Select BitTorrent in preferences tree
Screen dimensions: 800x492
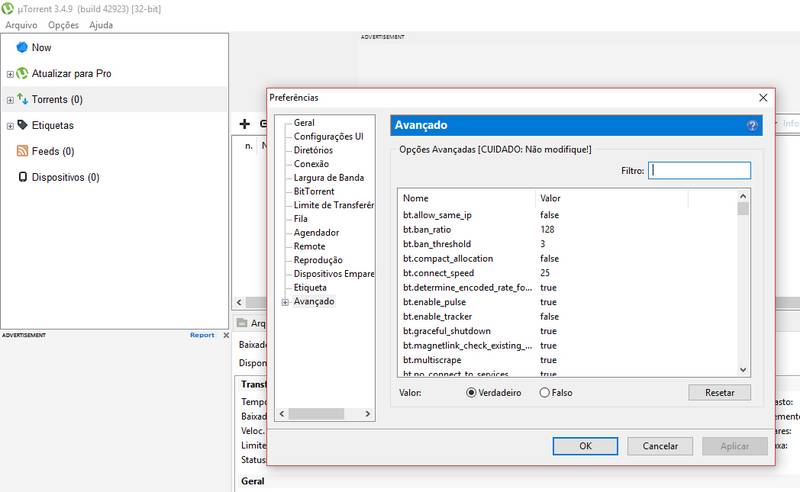click(314, 191)
